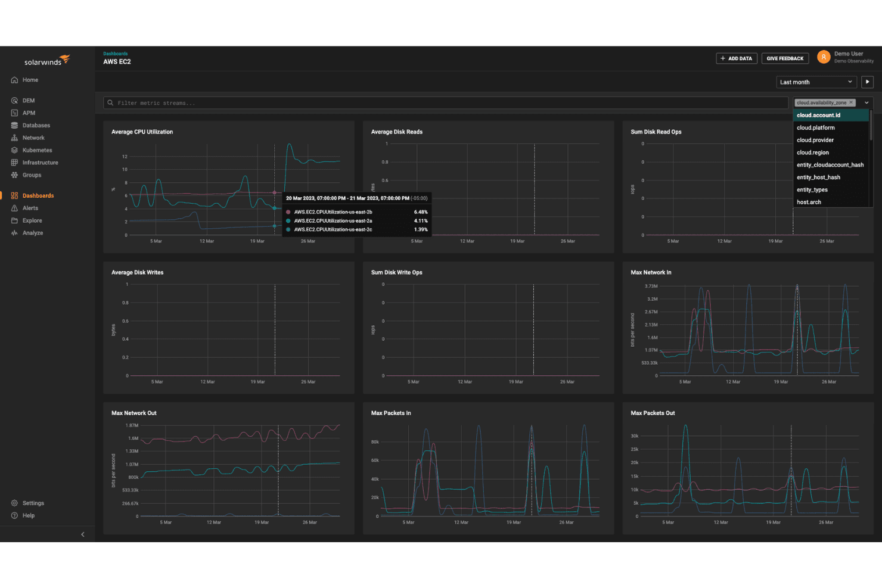Click the play button beside time range
Viewport: 882px width, 588px height.
click(867, 82)
